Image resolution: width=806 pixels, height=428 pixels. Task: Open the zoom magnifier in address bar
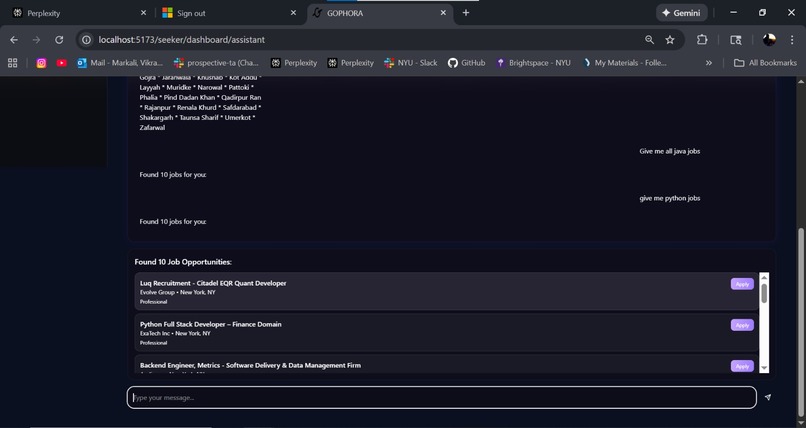(x=649, y=40)
